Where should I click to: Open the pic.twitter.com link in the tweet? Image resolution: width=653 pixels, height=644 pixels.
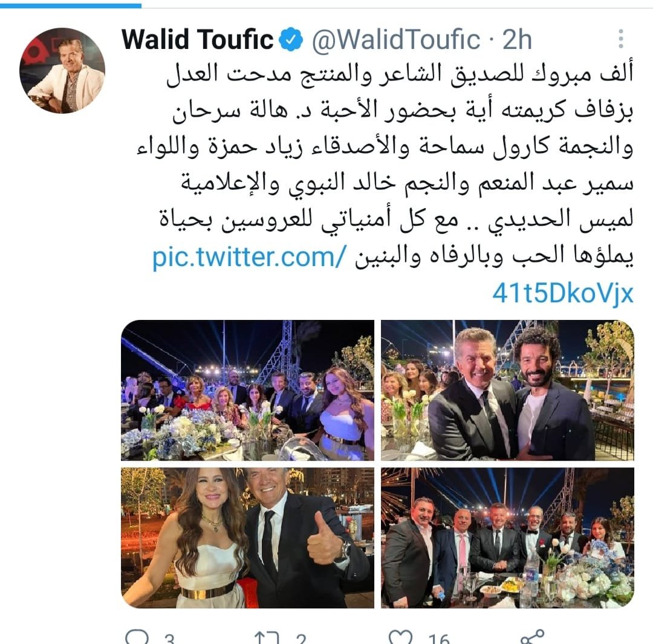(x=249, y=257)
